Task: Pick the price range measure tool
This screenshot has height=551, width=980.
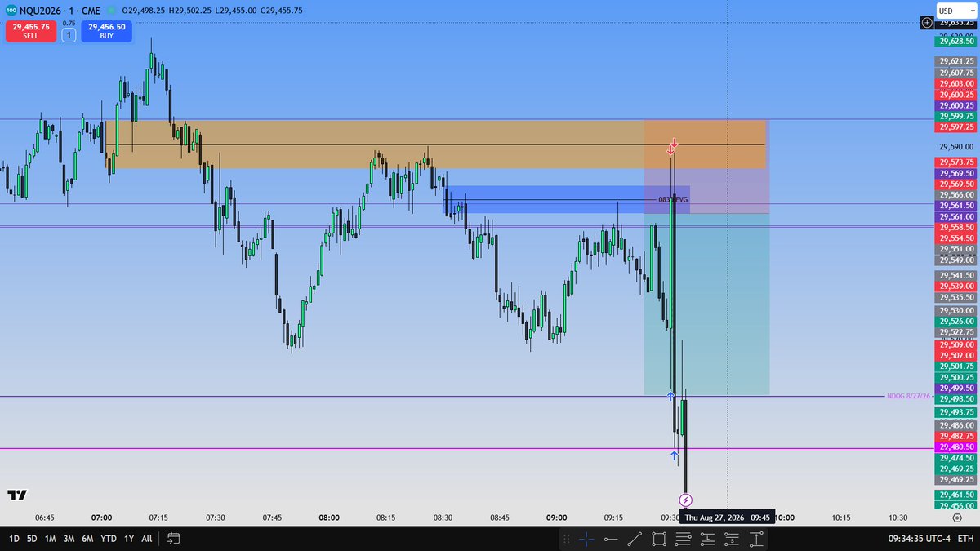Action: click(x=758, y=539)
